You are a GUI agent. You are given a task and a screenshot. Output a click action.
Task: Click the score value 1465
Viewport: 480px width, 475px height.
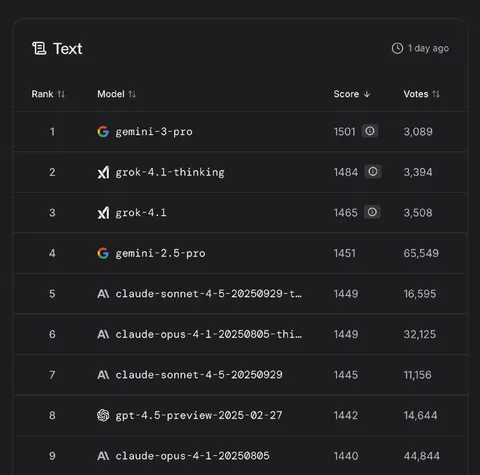[345, 213]
